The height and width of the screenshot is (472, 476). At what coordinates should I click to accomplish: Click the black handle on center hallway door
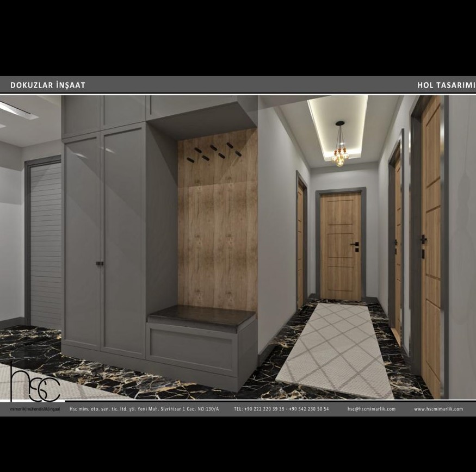click(356, 245)
